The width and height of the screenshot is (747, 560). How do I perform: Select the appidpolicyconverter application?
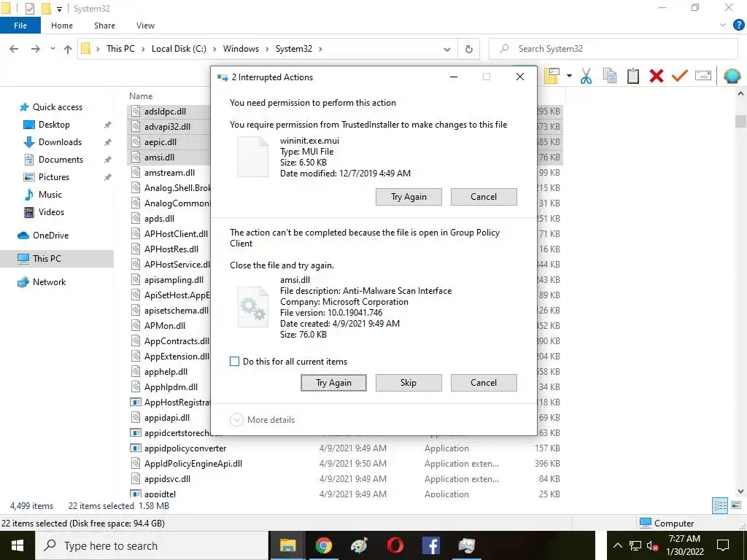(185, 448)
